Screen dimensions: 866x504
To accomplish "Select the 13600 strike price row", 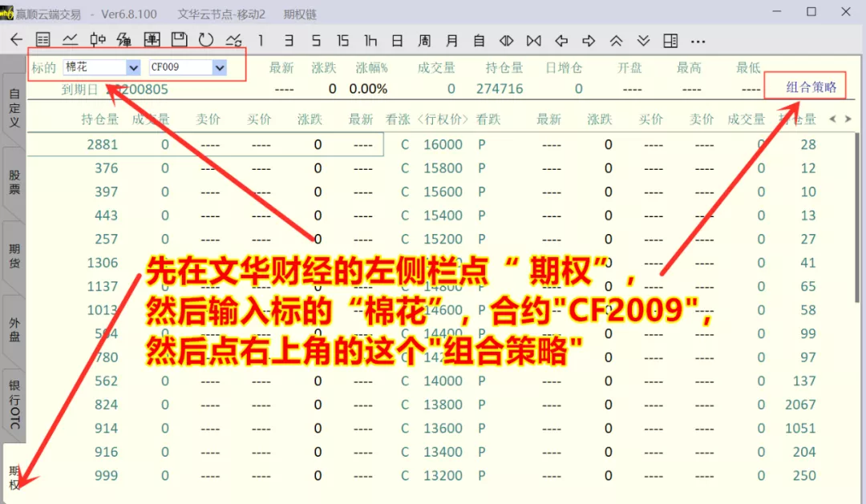I will pyautogui.click(x=443, y=429).
